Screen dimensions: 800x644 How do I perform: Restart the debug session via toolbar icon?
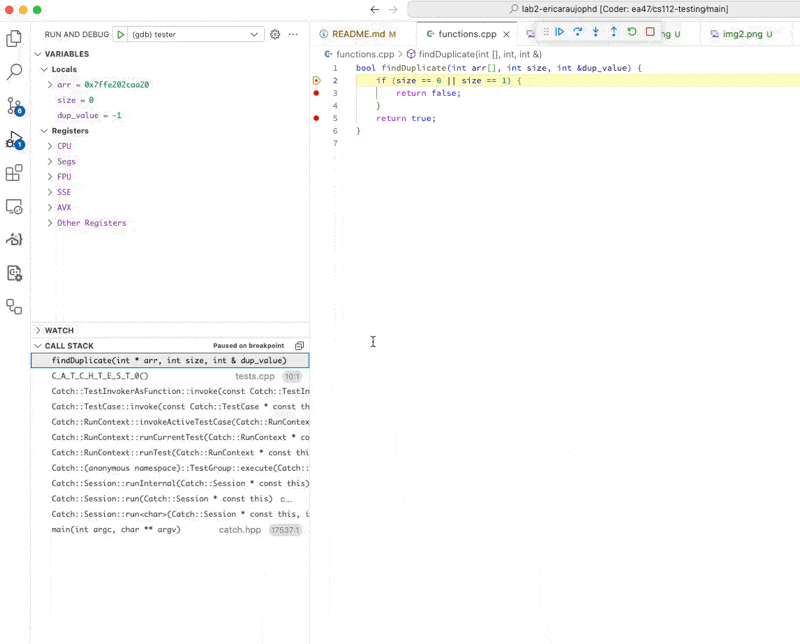(632, 31)
